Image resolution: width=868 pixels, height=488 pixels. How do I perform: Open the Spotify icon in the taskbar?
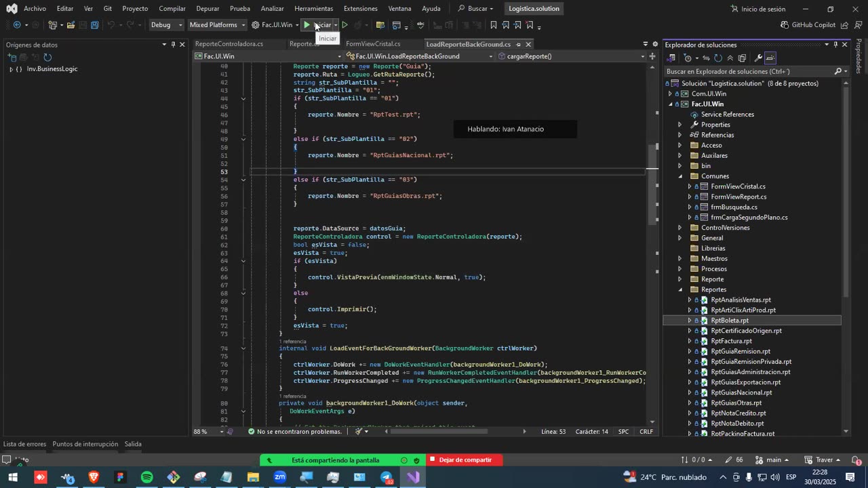(x=146, y=477)
